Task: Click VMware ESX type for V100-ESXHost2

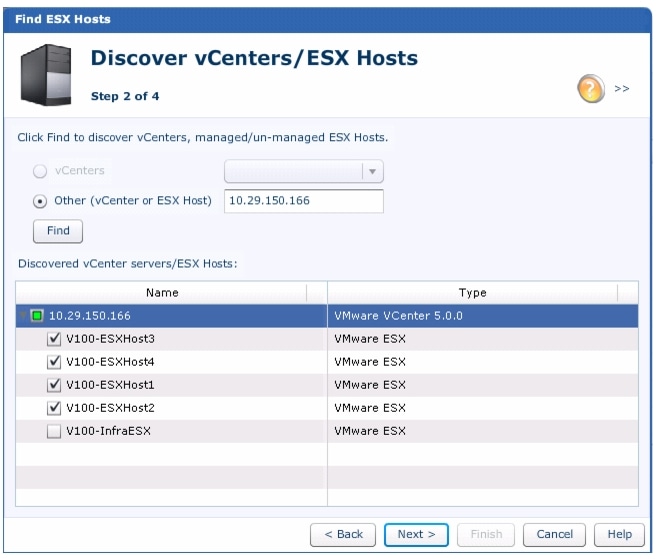Action: coord(370,408)
